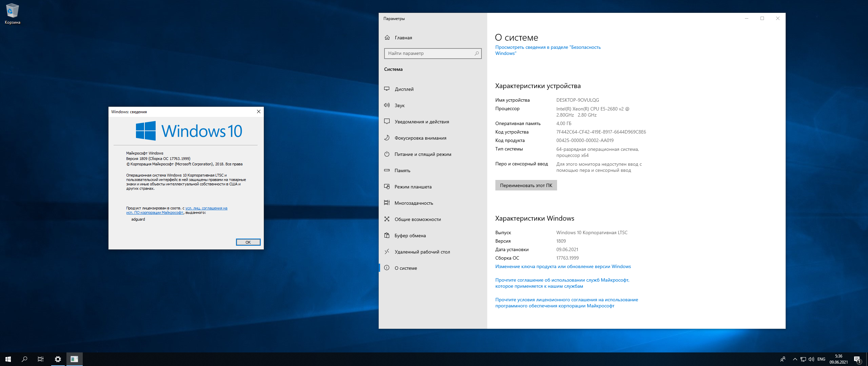
Task: Click the network icon in system tray
Action: pos(803,359)
